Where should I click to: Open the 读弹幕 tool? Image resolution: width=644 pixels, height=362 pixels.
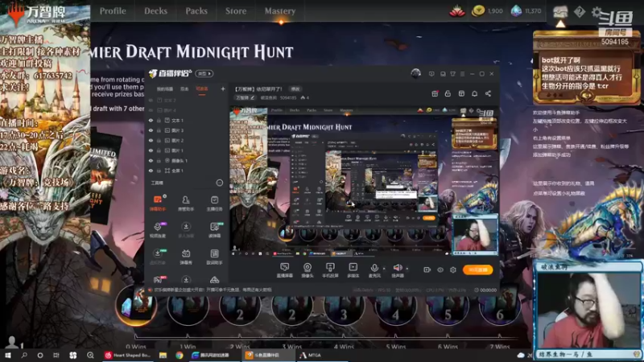(x=214, y=230)
